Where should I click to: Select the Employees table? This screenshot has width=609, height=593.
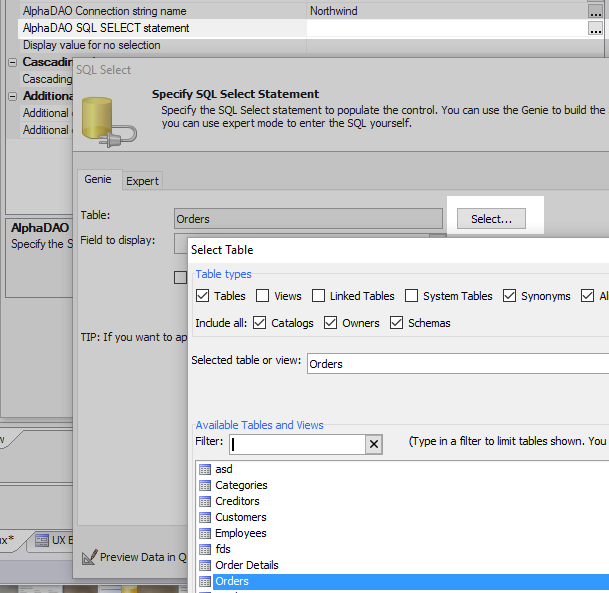pos(241,533)
